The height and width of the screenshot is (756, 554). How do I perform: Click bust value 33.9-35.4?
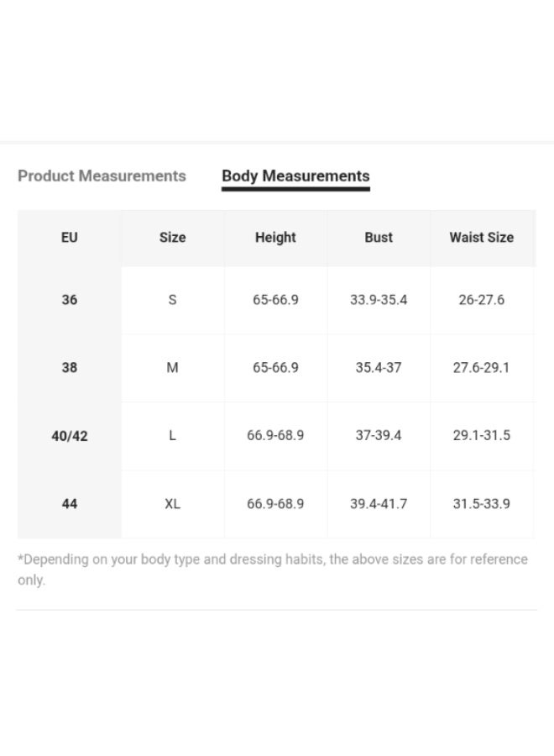tap(379, 300)
